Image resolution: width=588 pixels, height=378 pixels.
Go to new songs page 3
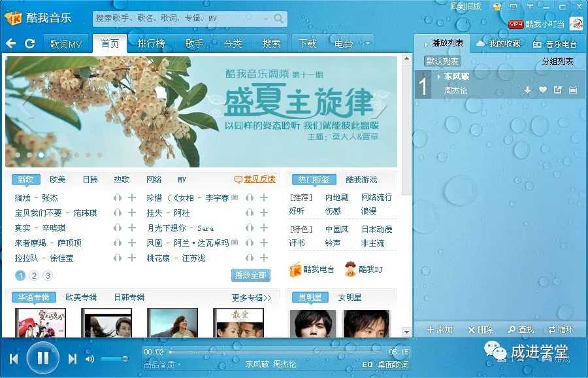(48, 275)
